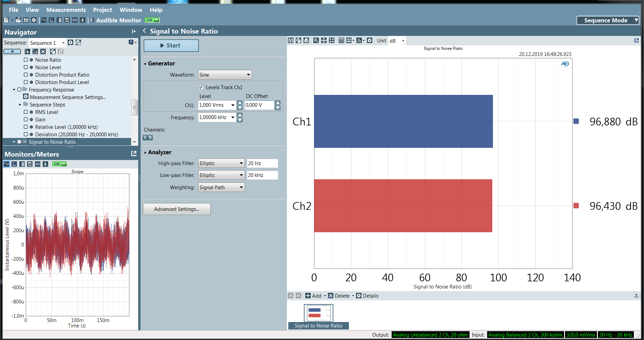Screen dimensions: 644x340
Task: Click the FFT spectrum monitor icon in Monitors/Meters
Action: (x=14, y=164)
